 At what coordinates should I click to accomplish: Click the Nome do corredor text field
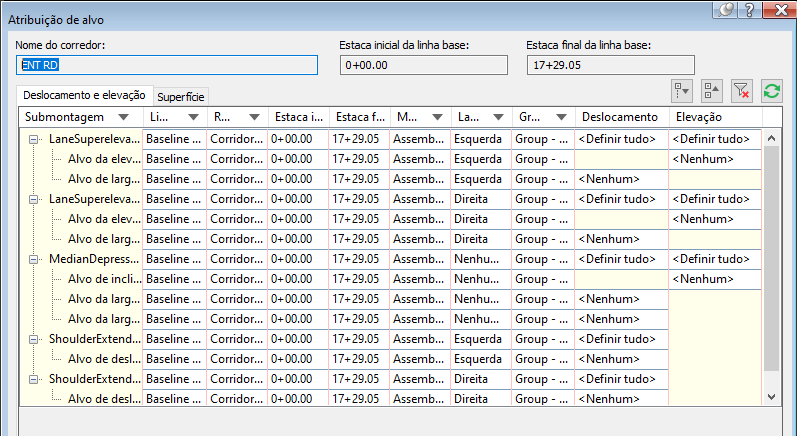pyautogui.click(x=167, y=65)
